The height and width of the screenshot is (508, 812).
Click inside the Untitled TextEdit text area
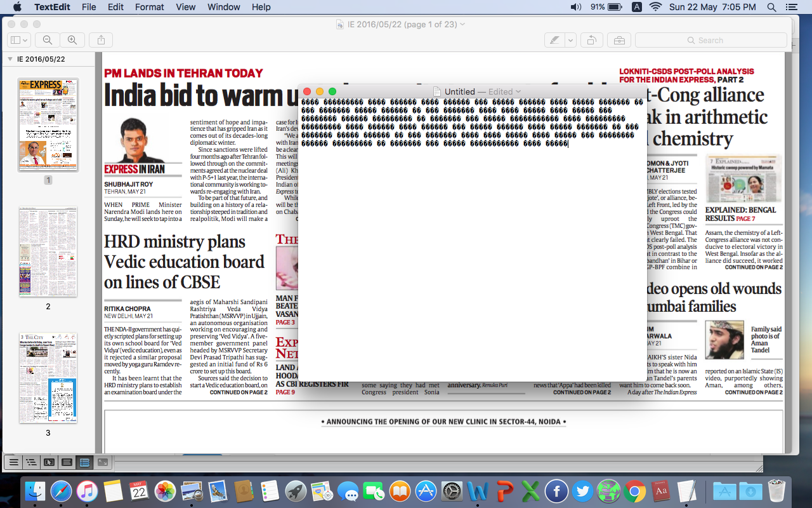pos(473,240)
